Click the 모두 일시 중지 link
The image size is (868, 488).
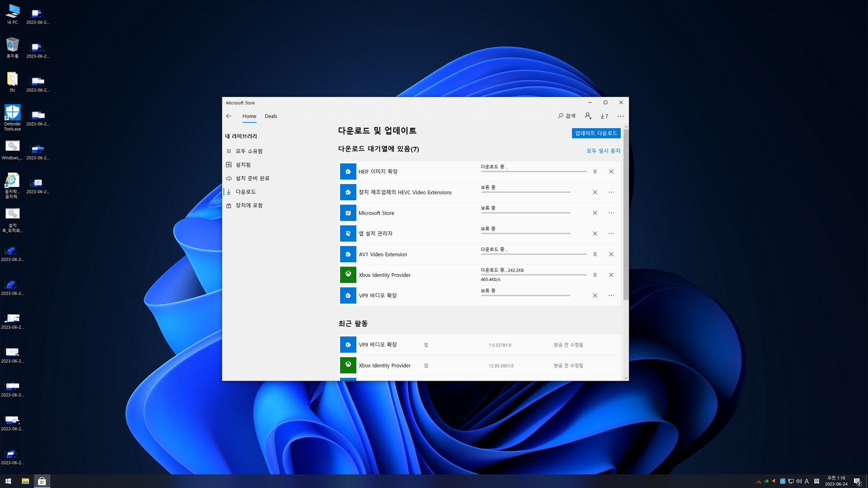coord(604,151)
